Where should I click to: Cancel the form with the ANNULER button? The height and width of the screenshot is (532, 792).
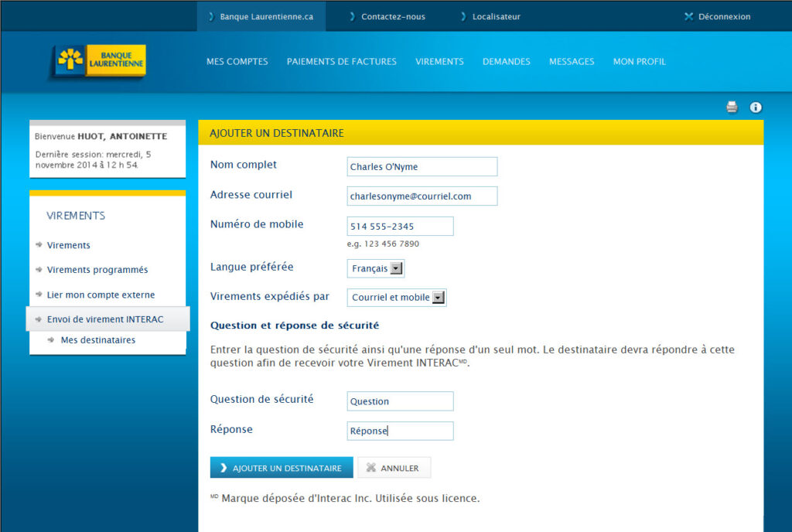pyautogui.click(x=394, y=467)
